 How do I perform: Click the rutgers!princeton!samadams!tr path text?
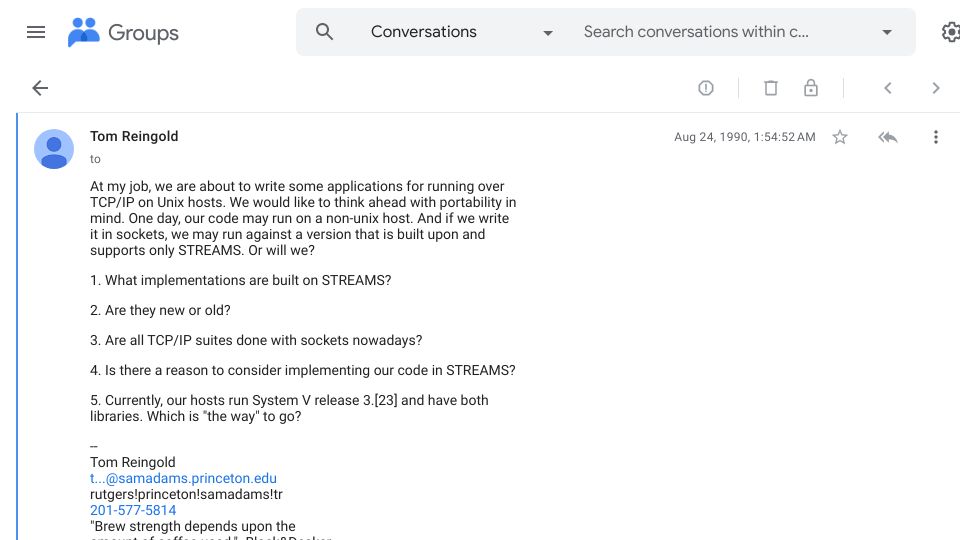186,494
